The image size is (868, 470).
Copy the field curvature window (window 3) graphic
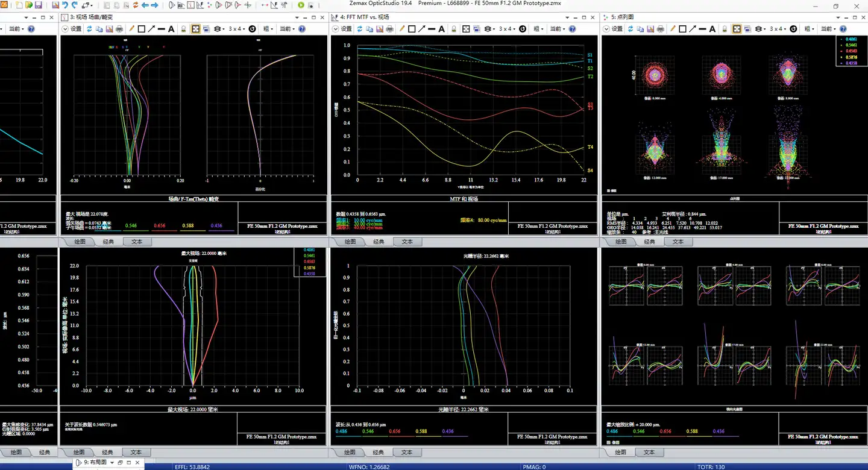pos(99,29)
